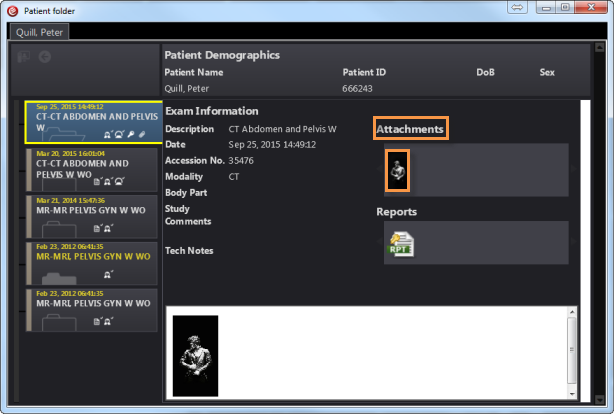Click the Attachments section heading

point(410,129)
